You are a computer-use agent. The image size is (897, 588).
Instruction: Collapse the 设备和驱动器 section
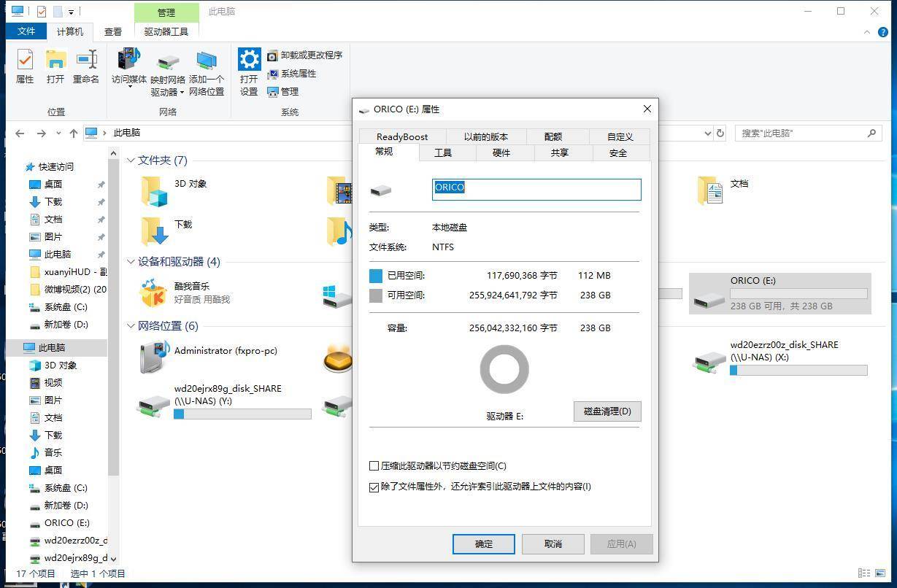coord(131,262)
